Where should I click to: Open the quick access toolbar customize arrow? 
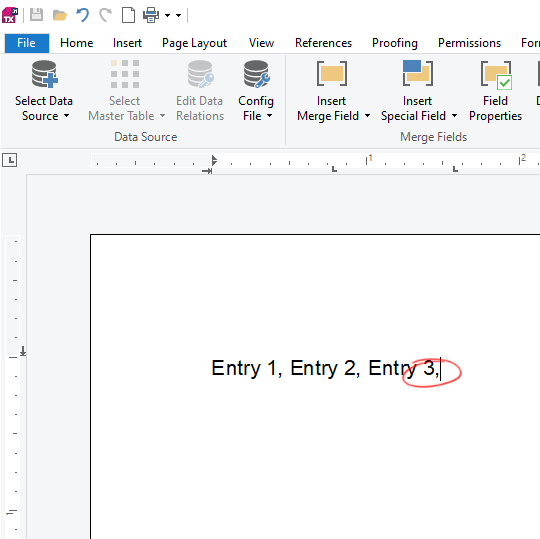click(178, 15)
